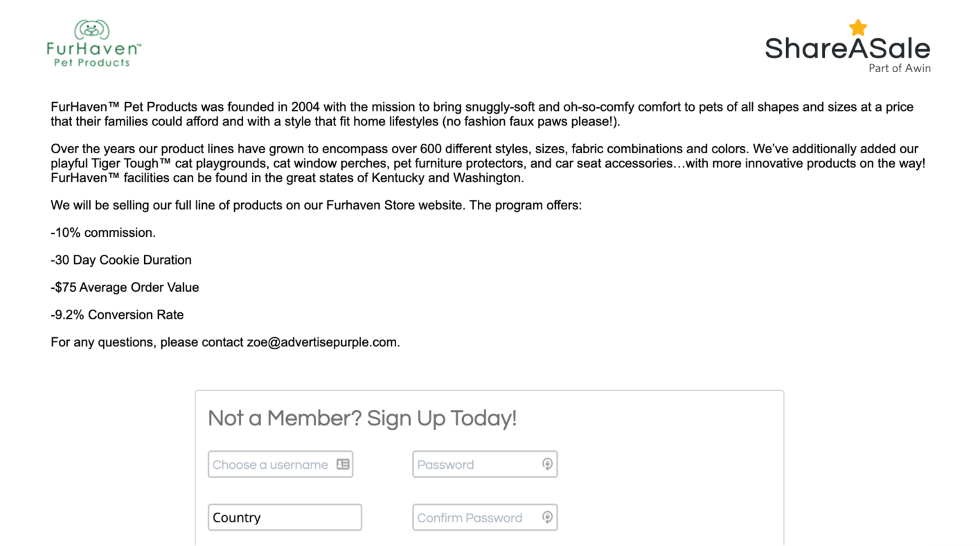Focus the Confirm Password input field

(475, 517)
